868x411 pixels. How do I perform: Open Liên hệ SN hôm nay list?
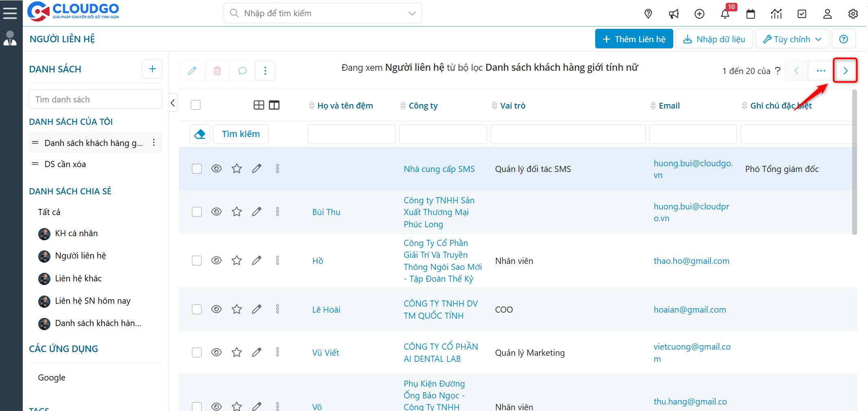tap(93, 301)
